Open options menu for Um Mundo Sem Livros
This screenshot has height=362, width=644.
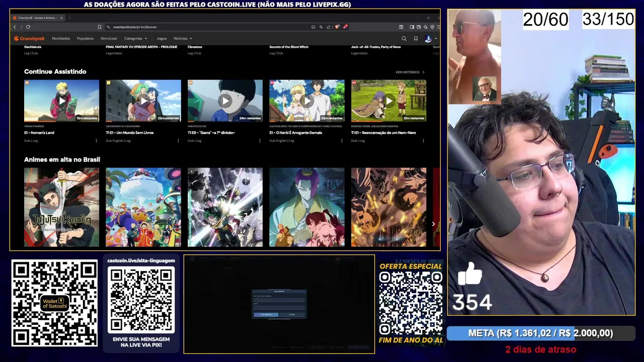tap(178, 141)
